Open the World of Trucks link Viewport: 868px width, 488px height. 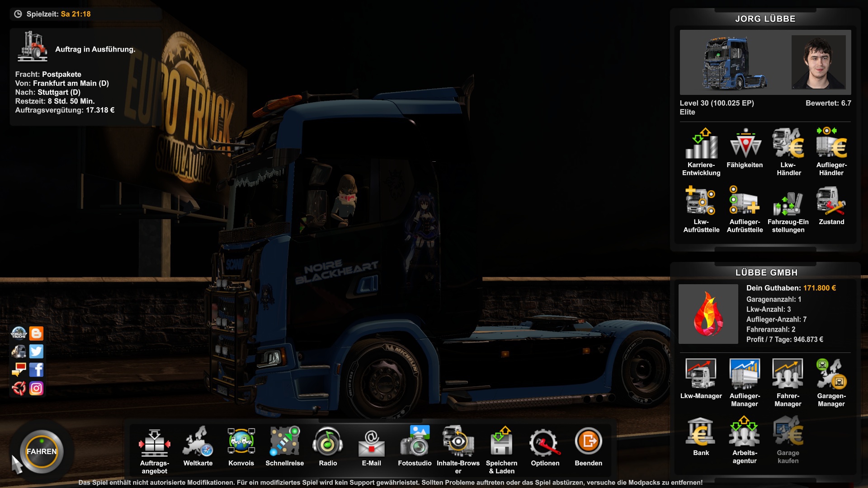click(x=19, y=333)
